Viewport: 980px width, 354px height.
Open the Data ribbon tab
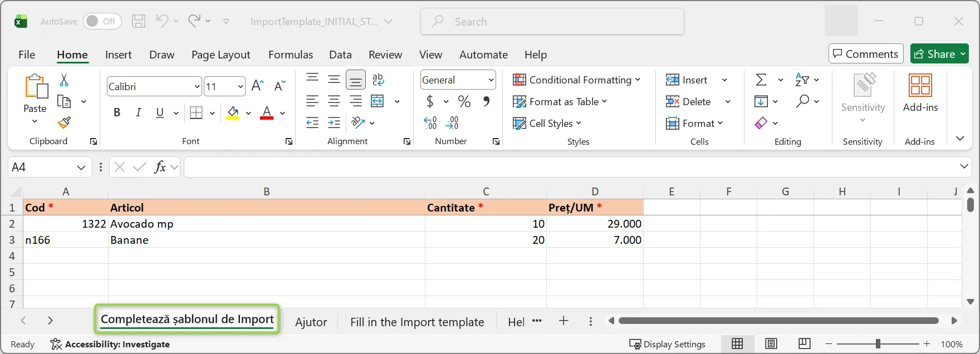click(x=340, y=55)
